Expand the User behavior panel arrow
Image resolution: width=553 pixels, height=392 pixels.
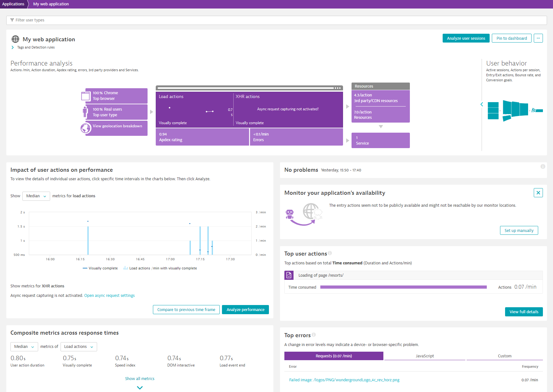(x=482, y=104)
